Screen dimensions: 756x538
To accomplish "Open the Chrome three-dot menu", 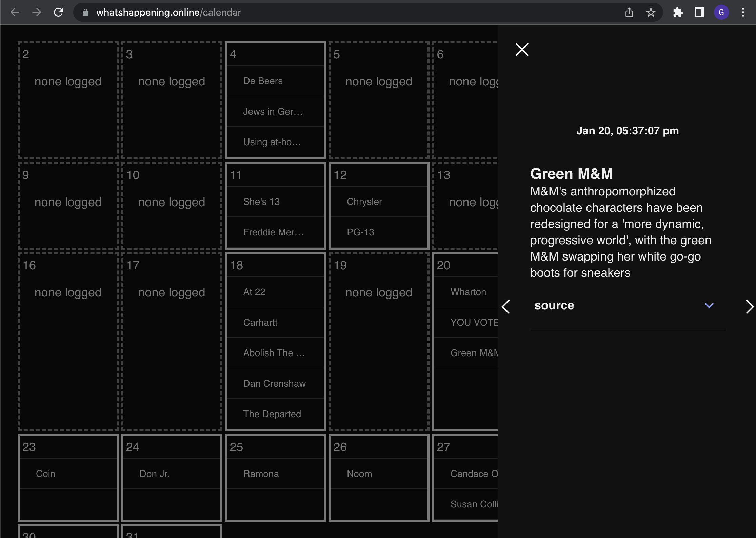I will [x=743, y=13].
